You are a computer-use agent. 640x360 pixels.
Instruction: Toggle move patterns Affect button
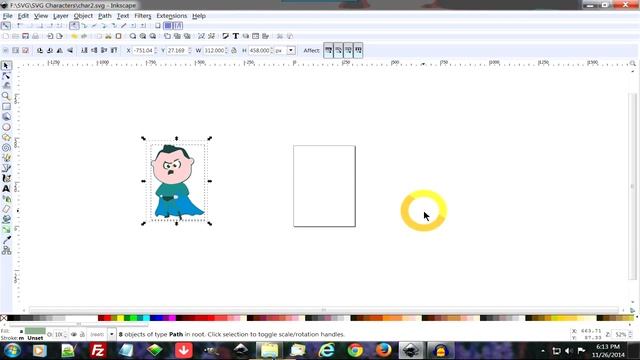(x=358, y=51)
